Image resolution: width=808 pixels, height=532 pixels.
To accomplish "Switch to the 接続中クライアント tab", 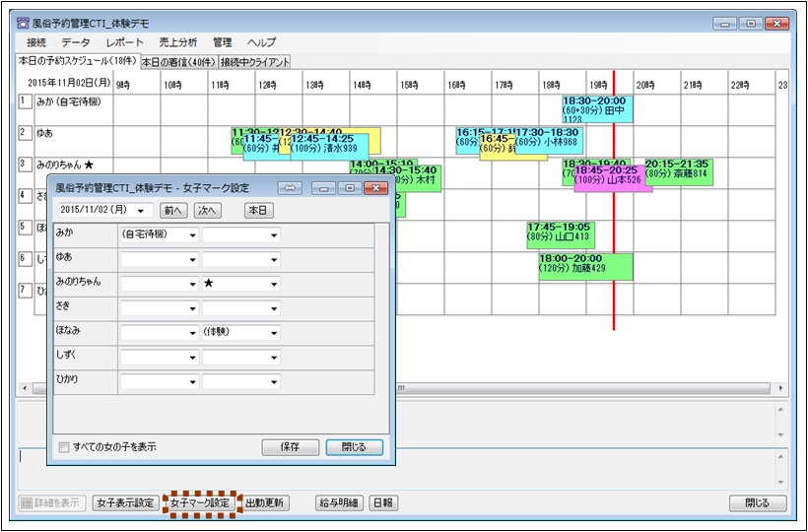I will click(255, 62).
